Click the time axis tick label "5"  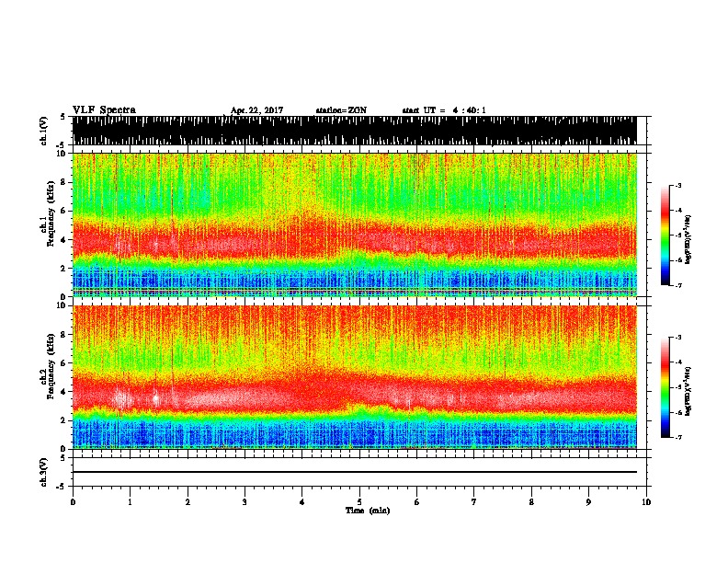(359, 502)
